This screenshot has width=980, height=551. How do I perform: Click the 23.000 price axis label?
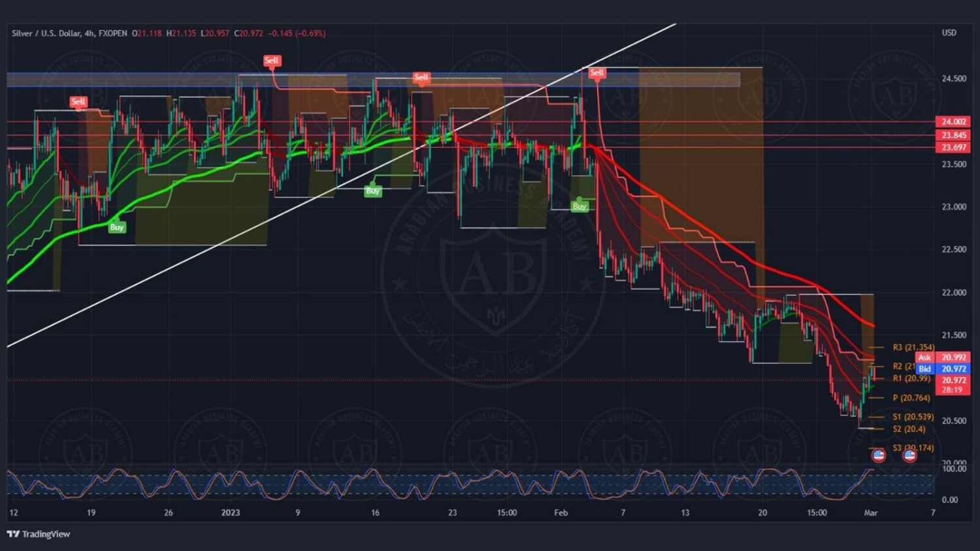click(954, 207)
